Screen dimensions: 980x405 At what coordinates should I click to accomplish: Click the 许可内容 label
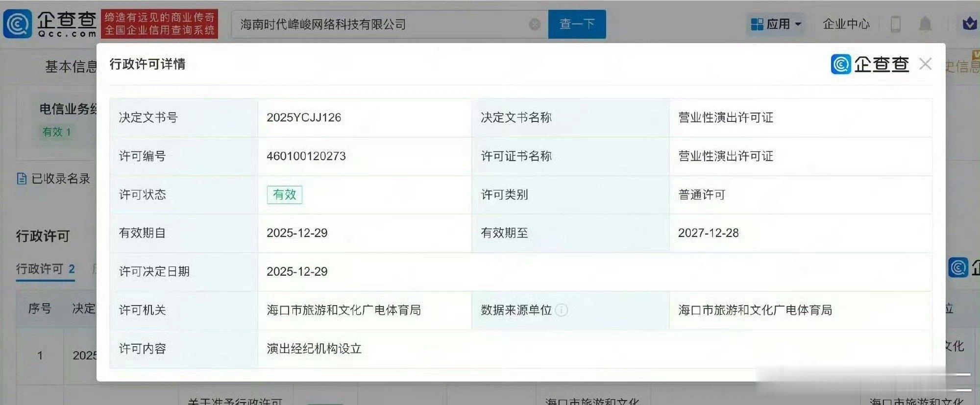click(x=143, y=349)
